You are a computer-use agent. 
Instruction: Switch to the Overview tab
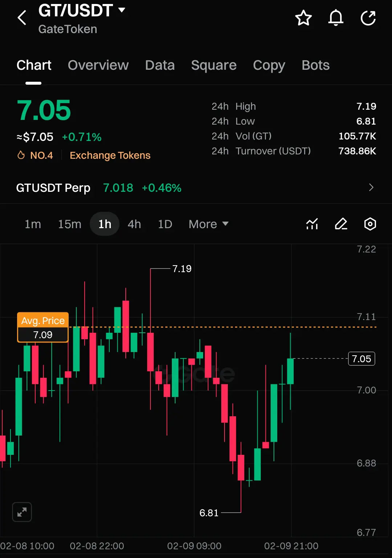[x=98, y=65]
